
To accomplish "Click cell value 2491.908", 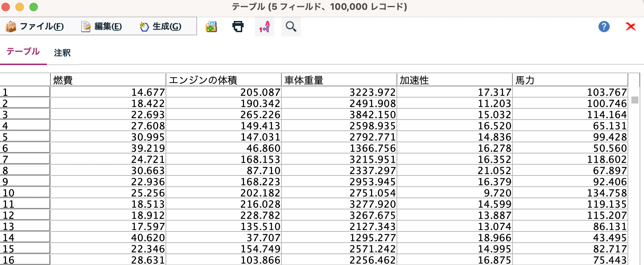I will coord(373,103).
